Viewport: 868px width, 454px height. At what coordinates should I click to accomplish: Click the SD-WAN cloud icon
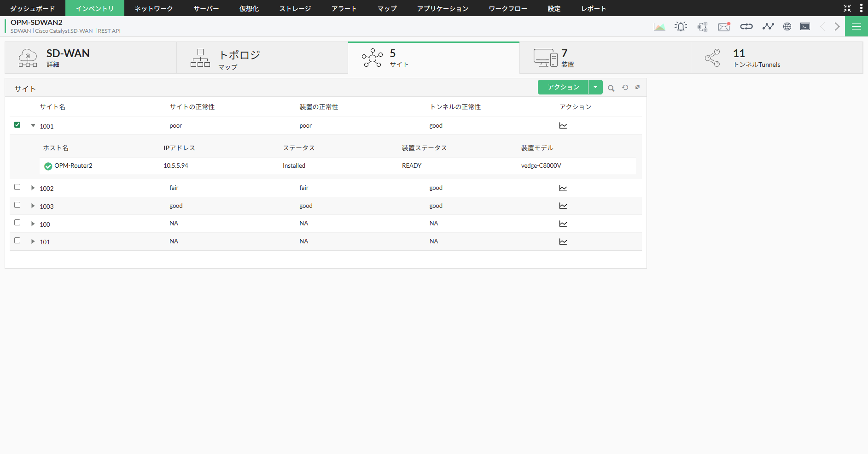pos(28,58)
